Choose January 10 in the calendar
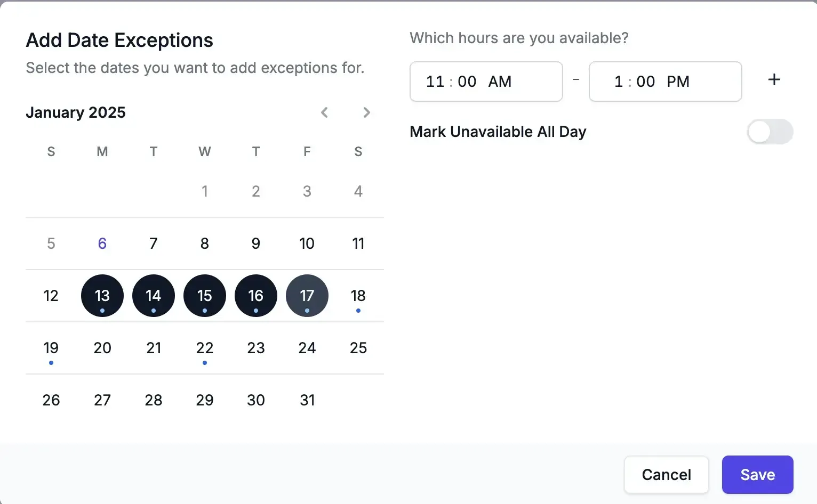This screenshot has width=817, height=504. [307, 243]
